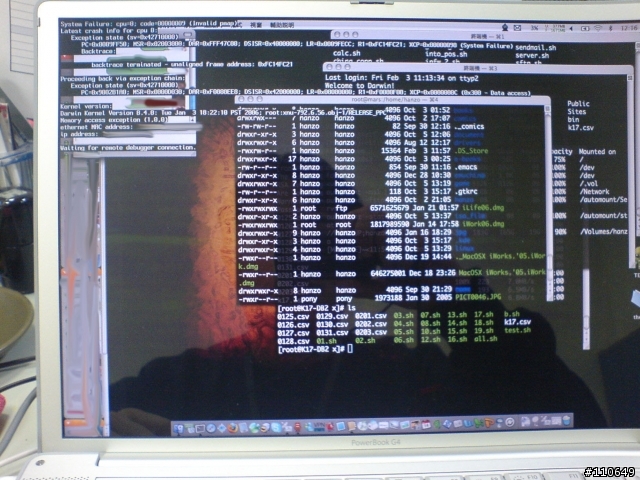640x480 pixels.
Task: Click 0125.csv in the ls output
Action: [x=293, y=316]
